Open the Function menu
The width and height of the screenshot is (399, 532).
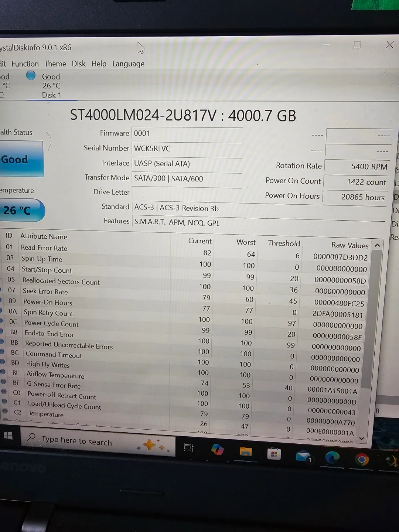point(25,64)
